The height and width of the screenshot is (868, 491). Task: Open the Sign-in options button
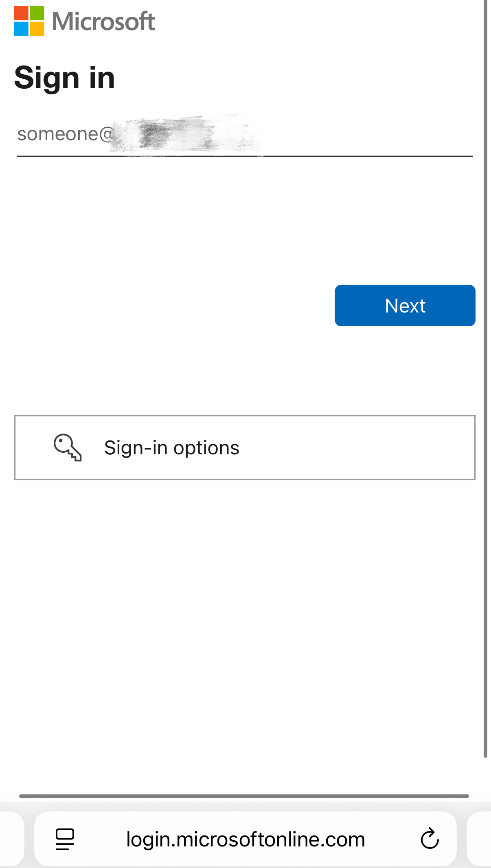click(x=245, y=447)
